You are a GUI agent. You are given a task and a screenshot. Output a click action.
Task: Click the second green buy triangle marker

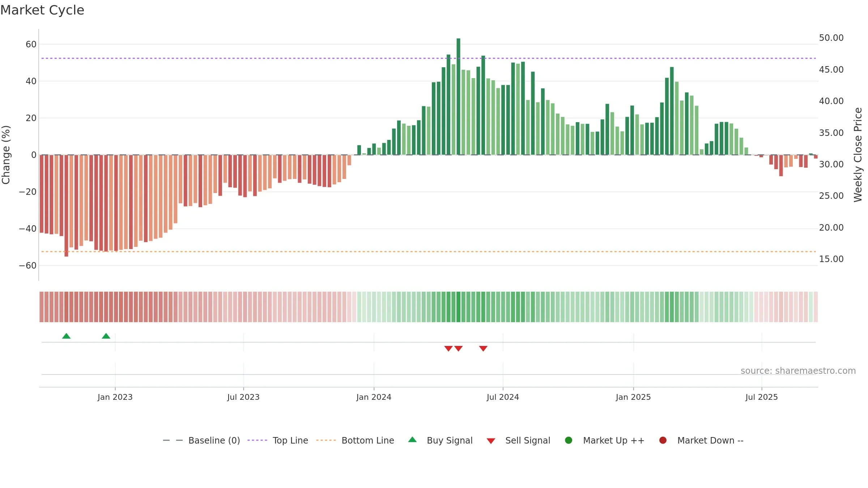[106, 336]
